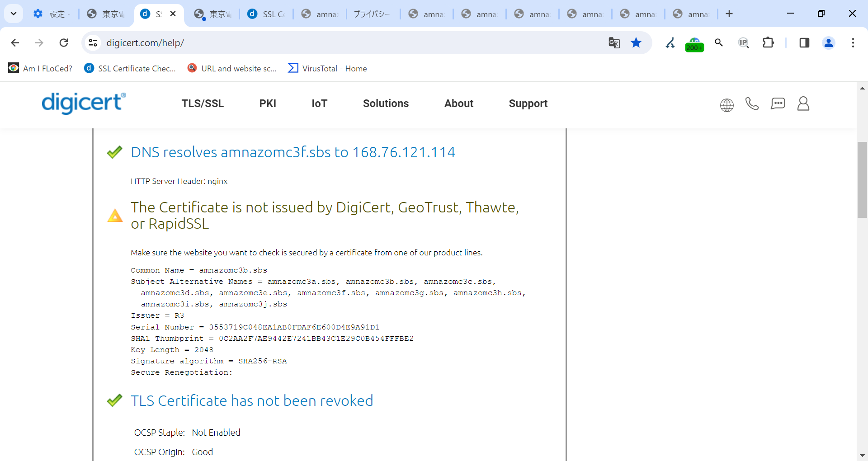868x461 pixels.
Task: Open the DigiCert account user icon
Action: tap(803, 103)
